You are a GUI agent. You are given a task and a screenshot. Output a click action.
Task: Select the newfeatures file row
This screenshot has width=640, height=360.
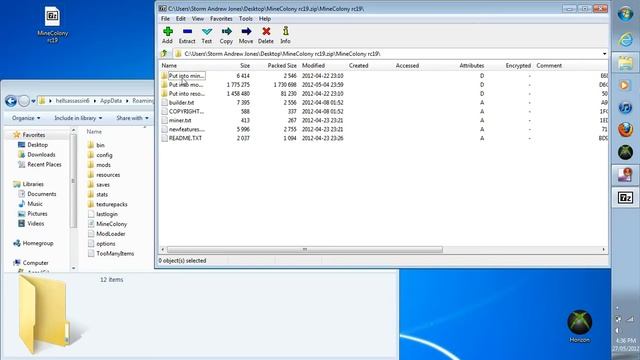click(x=182, y=129)
